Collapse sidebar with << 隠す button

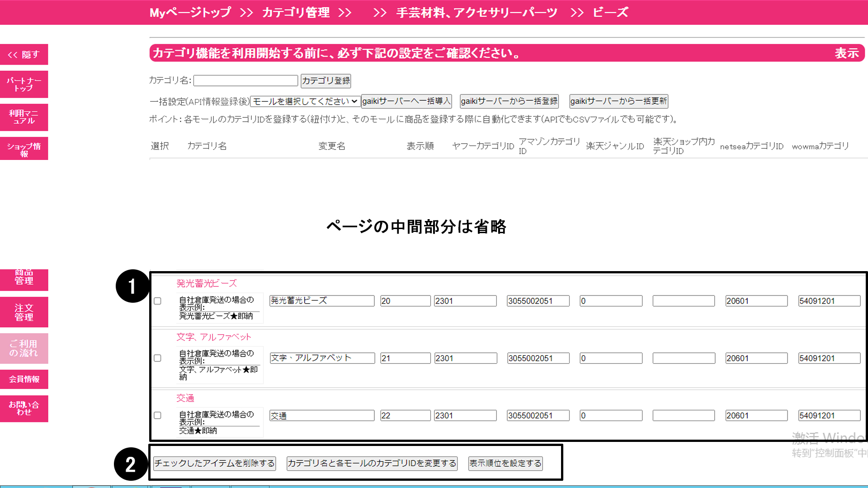pos(24,55)
